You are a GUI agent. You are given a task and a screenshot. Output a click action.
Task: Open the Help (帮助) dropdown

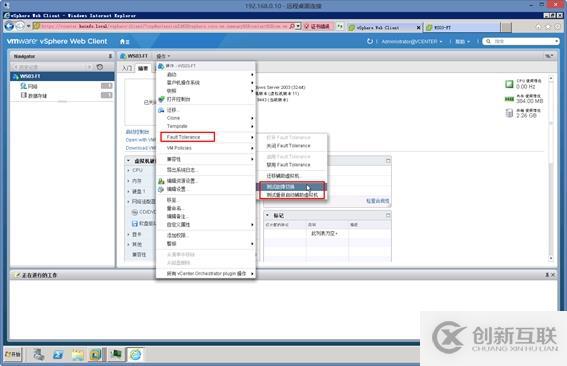coord(462,42)
